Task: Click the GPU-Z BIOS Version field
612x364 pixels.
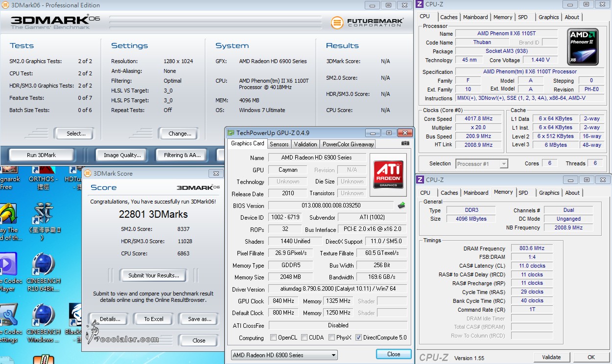Action: [331, 205]
